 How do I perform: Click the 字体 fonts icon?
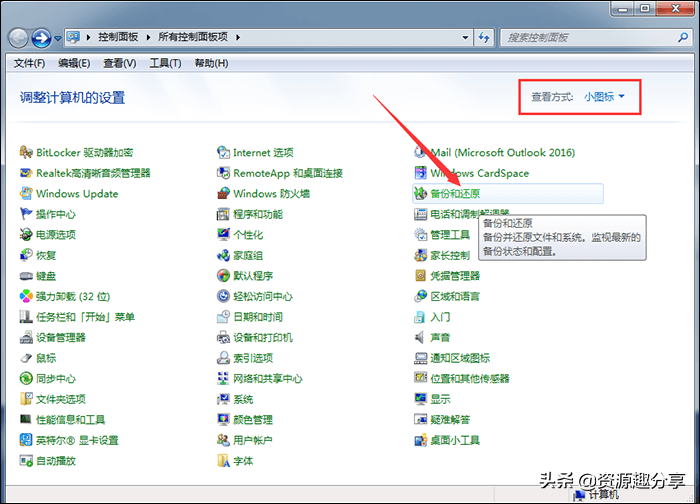pos(223,461)
